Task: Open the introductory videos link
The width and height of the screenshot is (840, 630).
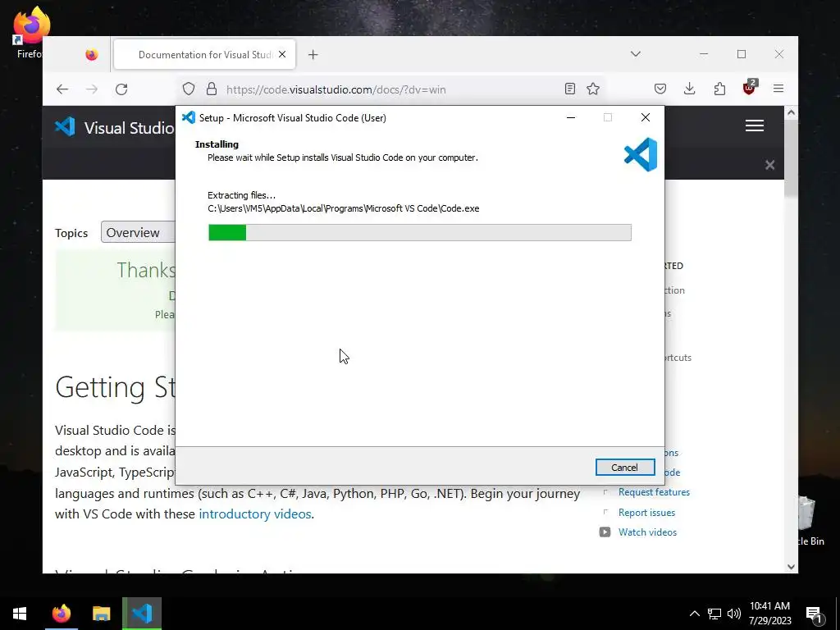Action: click(255, 514)
